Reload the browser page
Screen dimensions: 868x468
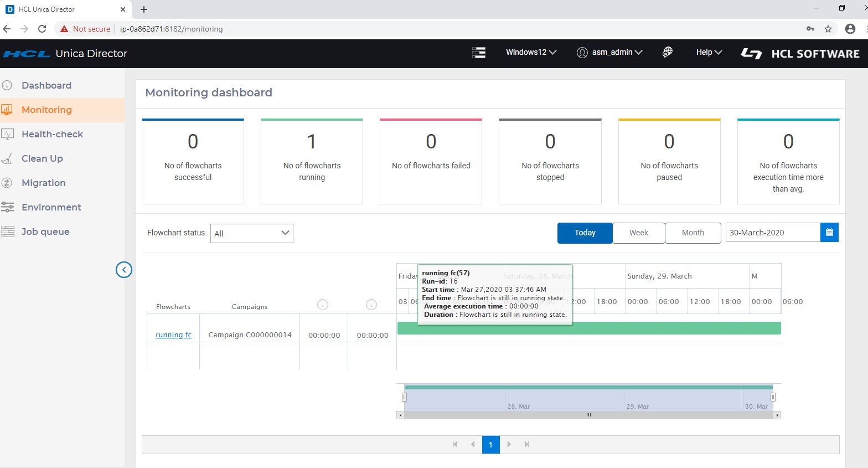pyautogui.click(x=42, y=29)
